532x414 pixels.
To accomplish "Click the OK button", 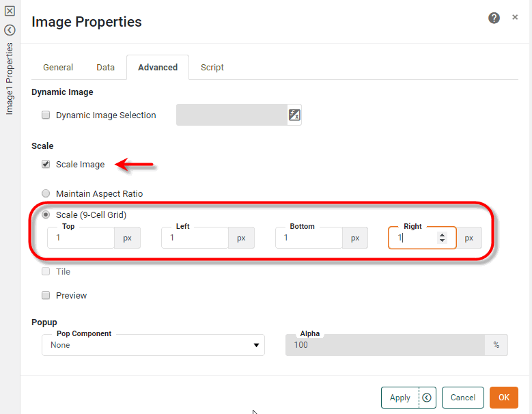I will [503, 398].
